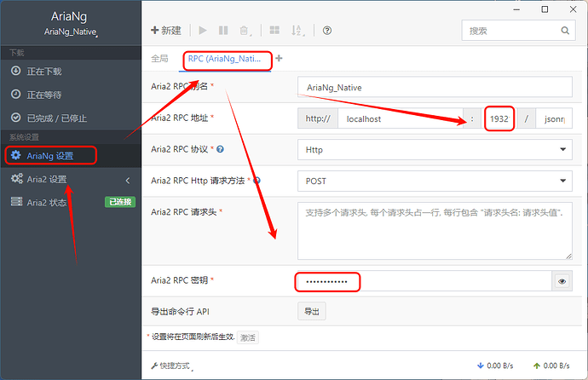Click request method help info icon

(x=257, y=181)
